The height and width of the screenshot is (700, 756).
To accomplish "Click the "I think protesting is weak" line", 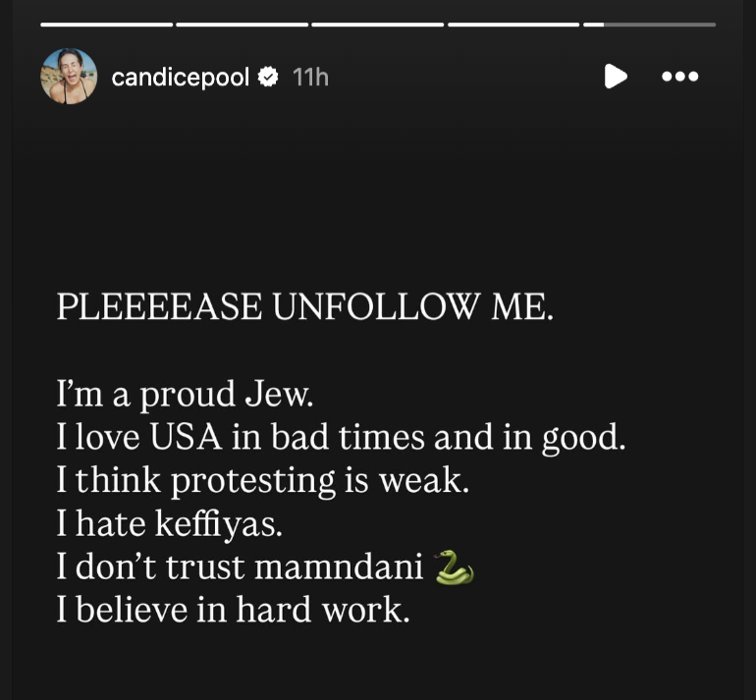I will click(x=263, y=481).
